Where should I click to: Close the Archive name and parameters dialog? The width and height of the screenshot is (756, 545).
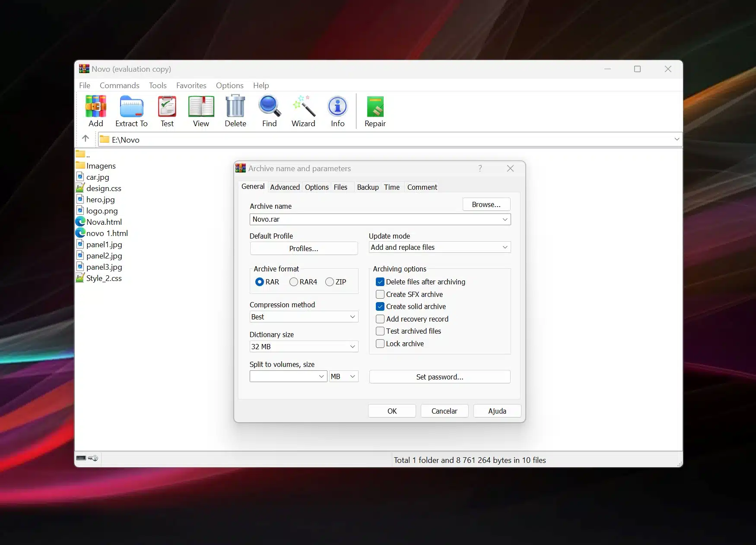[510, 168]
